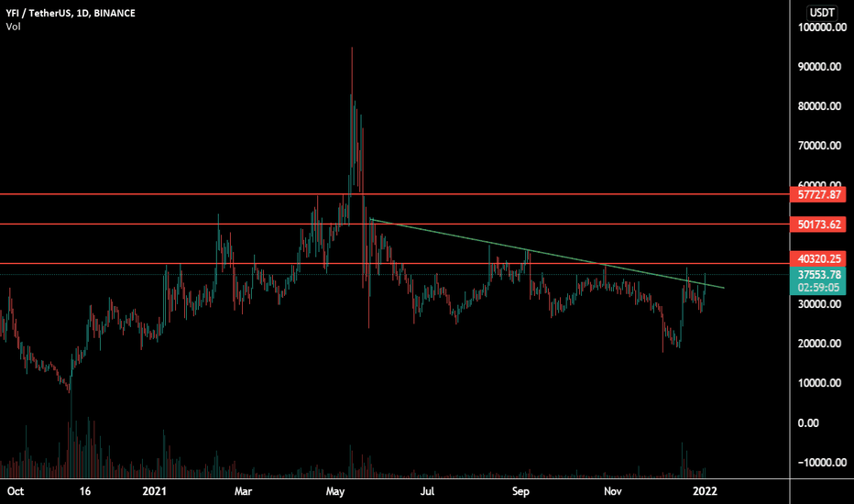The image size is (854, 504).
Task: Click the USDT currency button
Action: (822, 13)
